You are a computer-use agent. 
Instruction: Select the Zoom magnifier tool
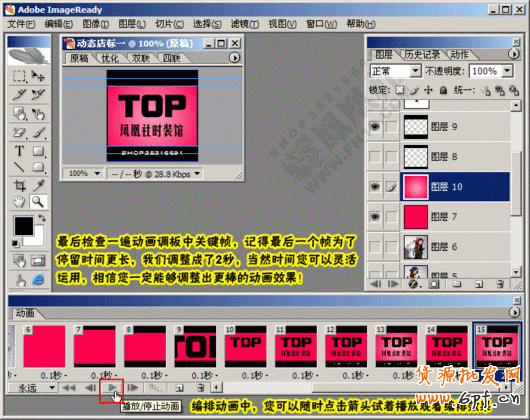(x=38, y=202)
